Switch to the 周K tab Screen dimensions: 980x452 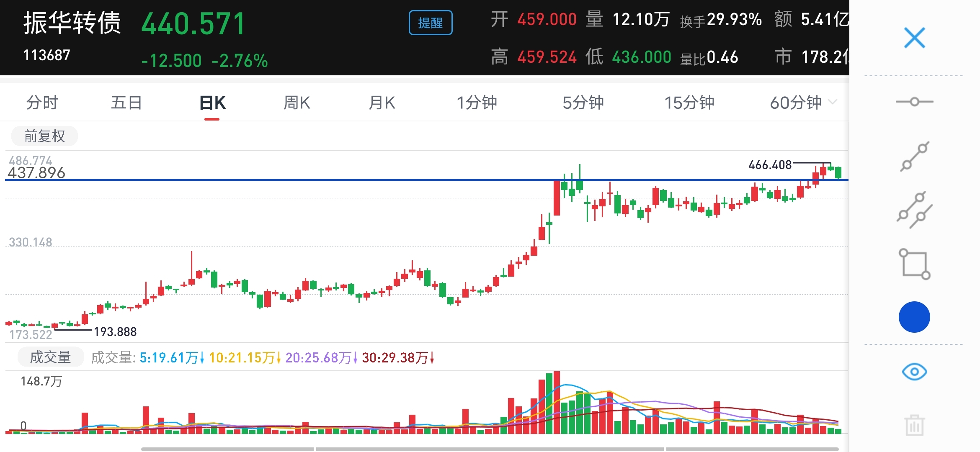297,103
